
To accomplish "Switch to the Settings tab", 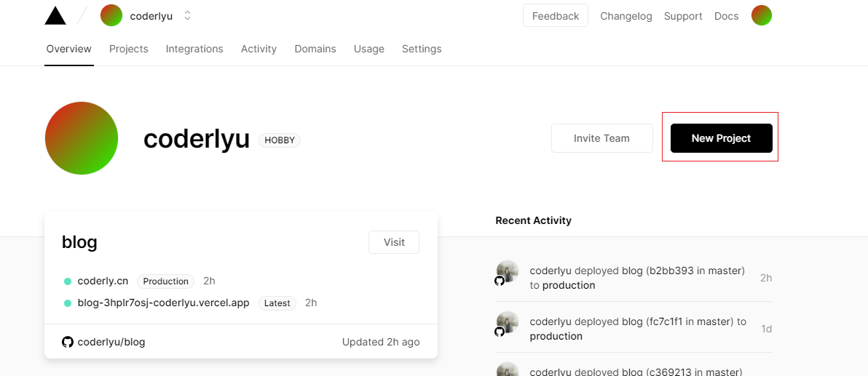I will (x=422, y=49).
